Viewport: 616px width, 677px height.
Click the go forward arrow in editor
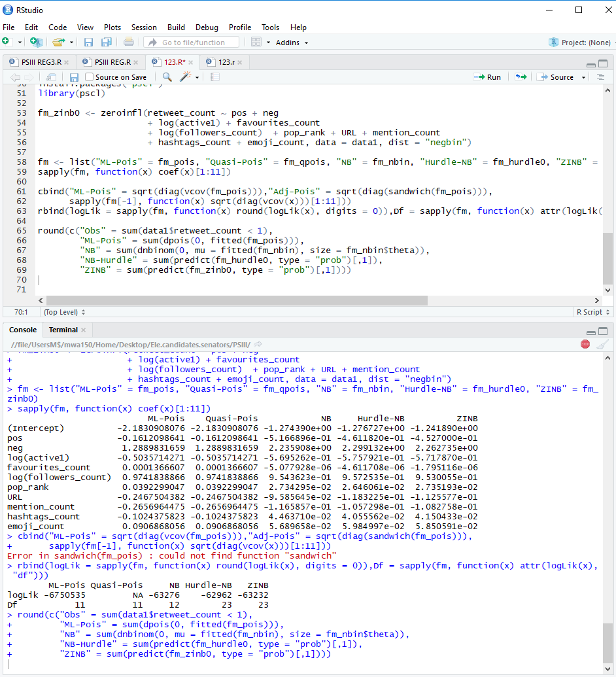(29, 77)
